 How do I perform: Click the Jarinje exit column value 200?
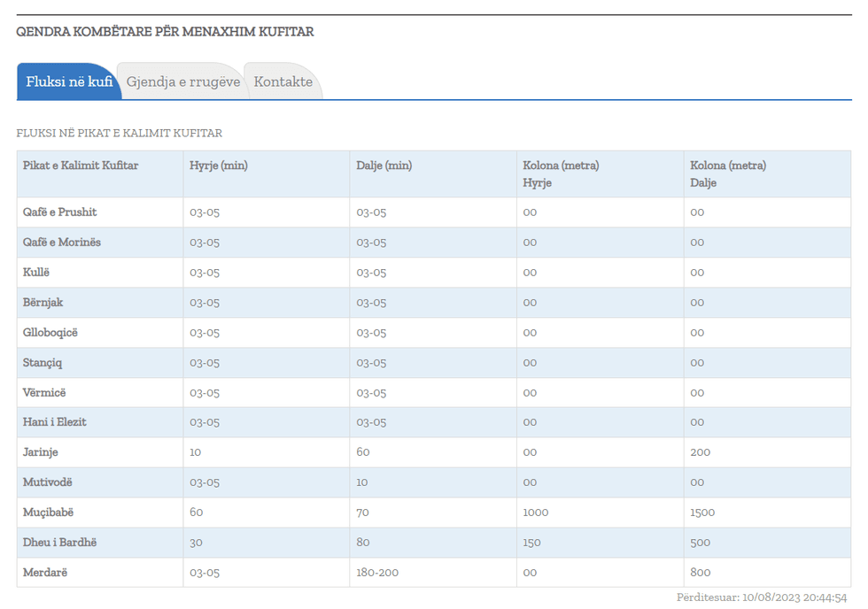tap(701, 452)
